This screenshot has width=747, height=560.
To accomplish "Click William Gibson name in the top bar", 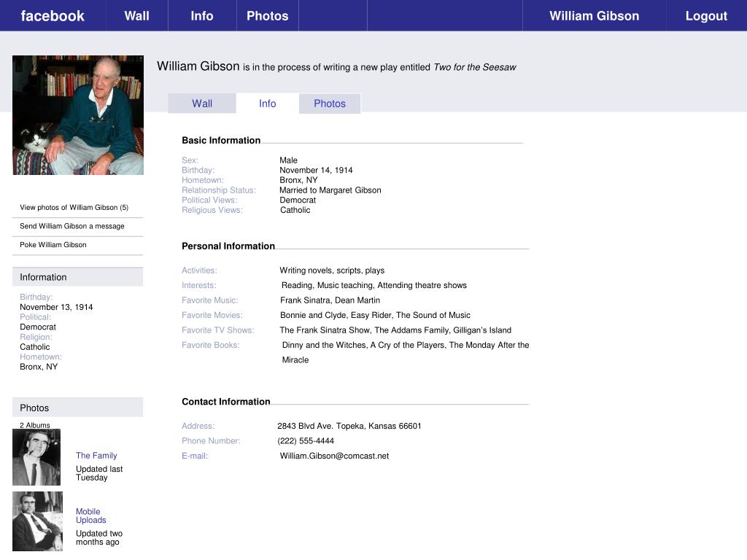I will point(594,16).
